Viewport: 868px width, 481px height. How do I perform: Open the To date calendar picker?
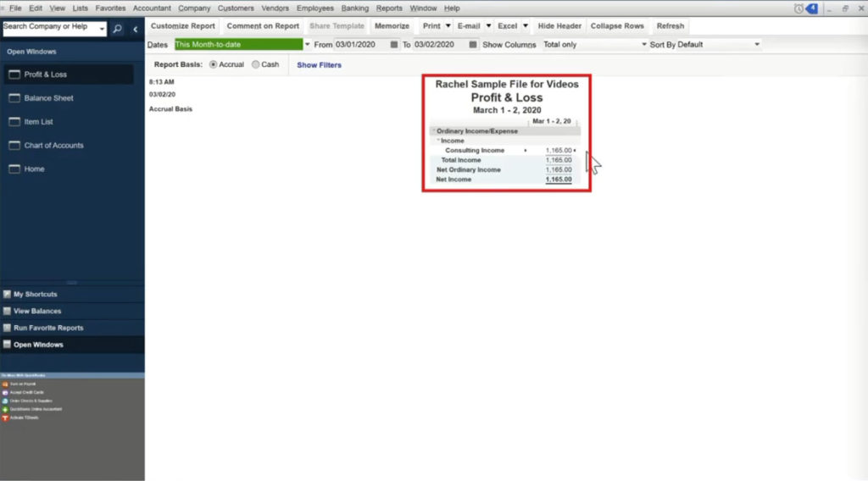(473, 45)
